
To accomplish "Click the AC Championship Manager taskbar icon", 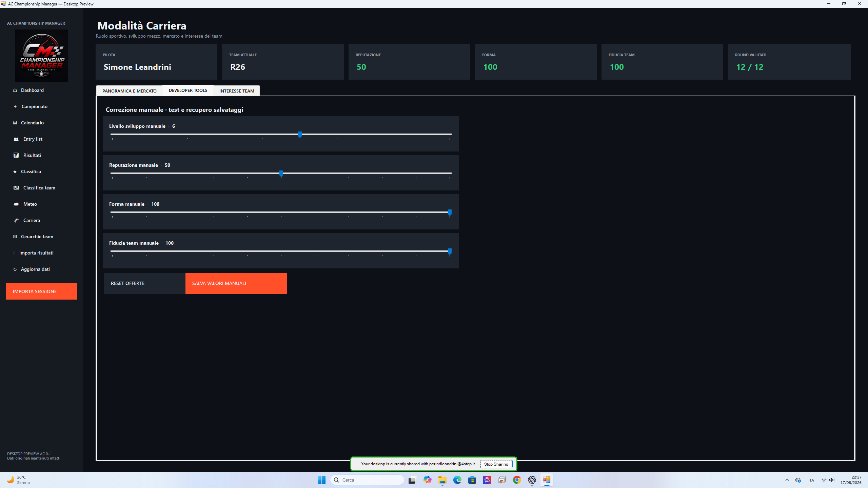I will (x=547, y=480).
